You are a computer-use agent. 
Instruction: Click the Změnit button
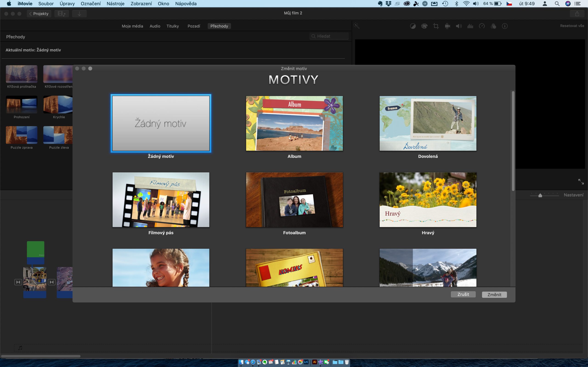pyautogui.click(x=494, y=295)
